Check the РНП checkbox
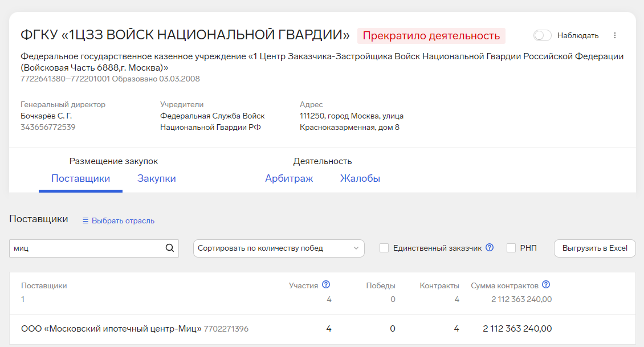Screen dimensions: 644x347 511,248
